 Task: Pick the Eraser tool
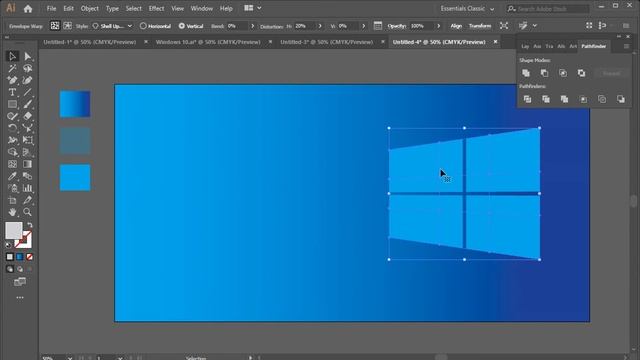click(x=27, y=116)
